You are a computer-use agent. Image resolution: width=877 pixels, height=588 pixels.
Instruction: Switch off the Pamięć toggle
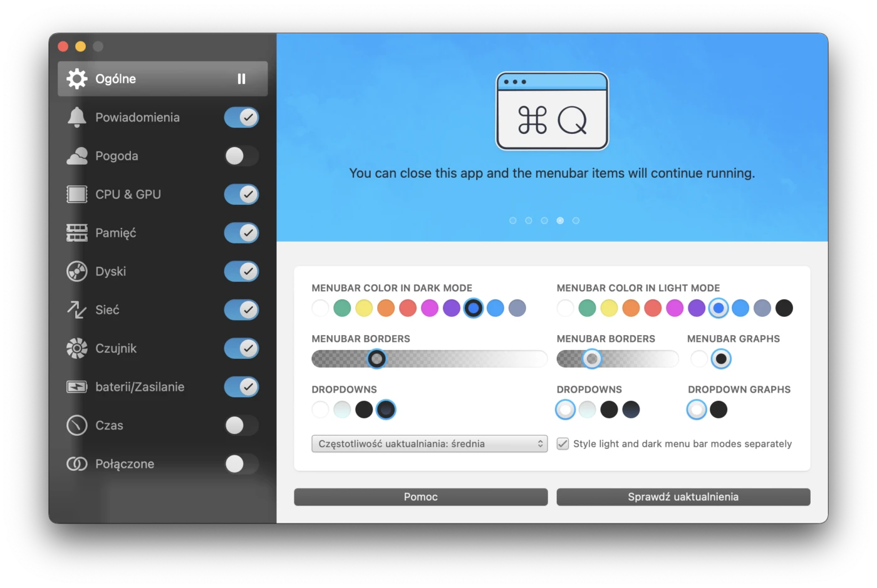click(x=241, y=233)
